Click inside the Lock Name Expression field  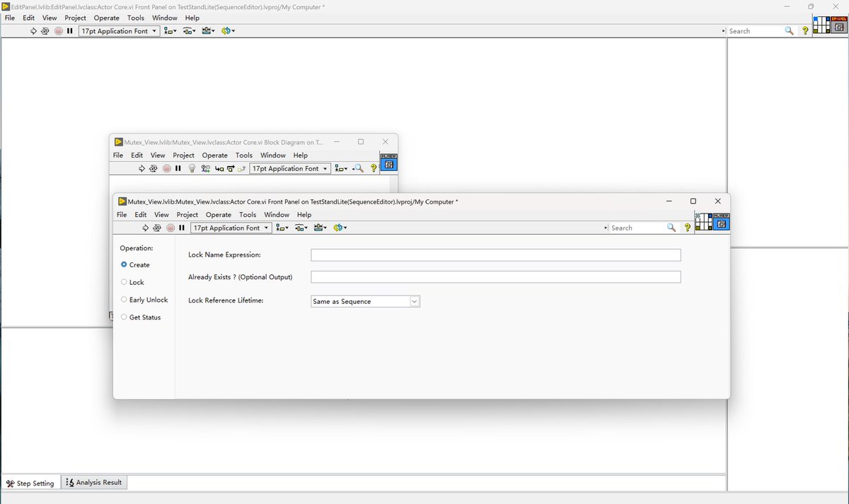pyautogui.click(x=495, y=254)
